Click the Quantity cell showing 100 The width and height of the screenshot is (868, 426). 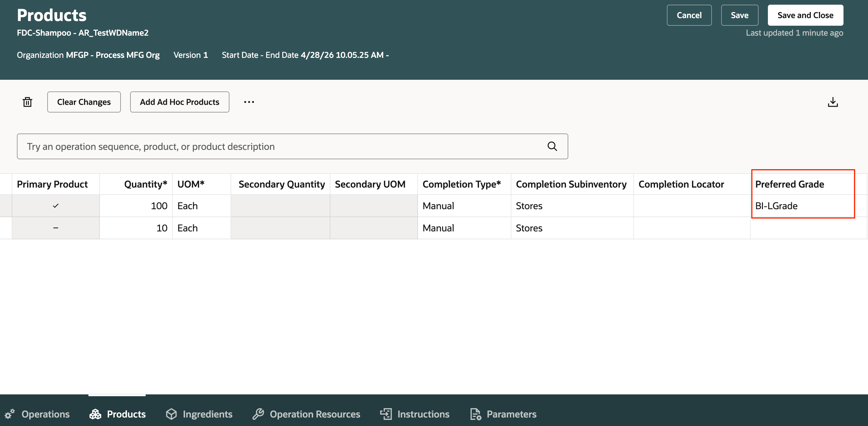pos(136,206)
